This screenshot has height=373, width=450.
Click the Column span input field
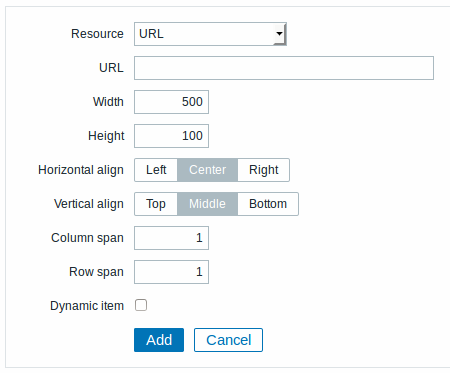[x=171, y=238]
